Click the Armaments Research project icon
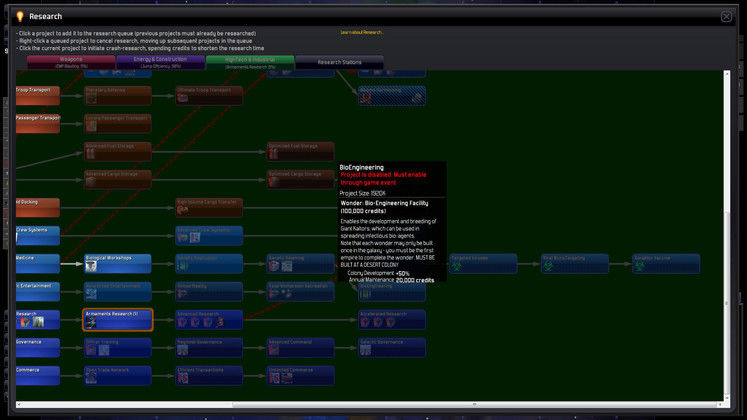Viewport: 747px width, 420px height. [x=91, y=323]
